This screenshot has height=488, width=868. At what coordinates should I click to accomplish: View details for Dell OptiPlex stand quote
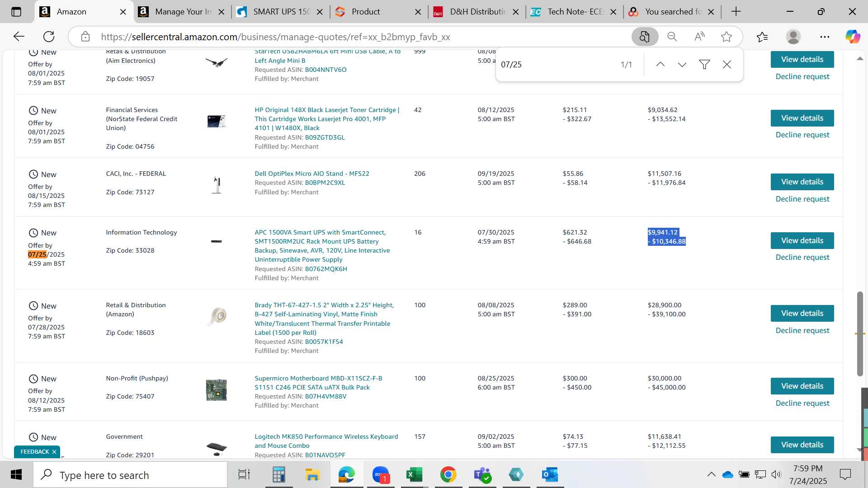click(x=802, y=182)
